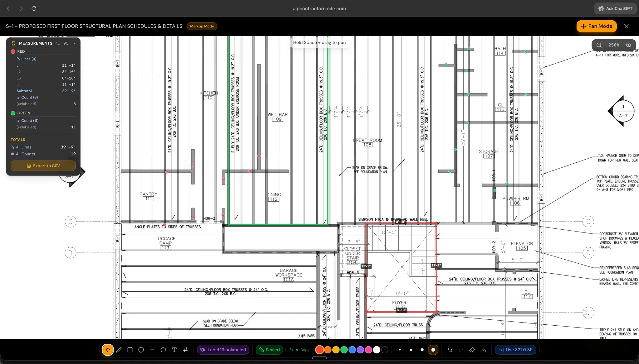This screenshot has height=364, width=639.
Task: Select the L2 8'-10" measurement row
Action: pyautogui.click(x=46, y=72)
